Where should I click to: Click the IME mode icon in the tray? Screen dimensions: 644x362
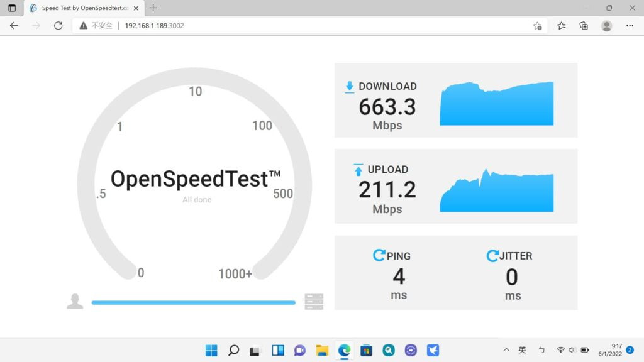click(541, 350)
